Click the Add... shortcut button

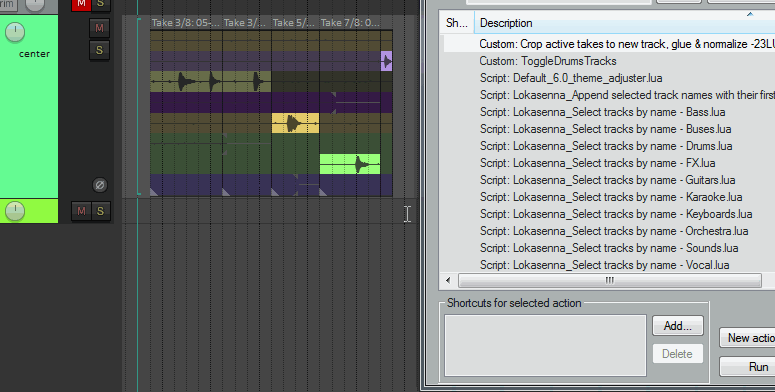click(x=678, y=326)
